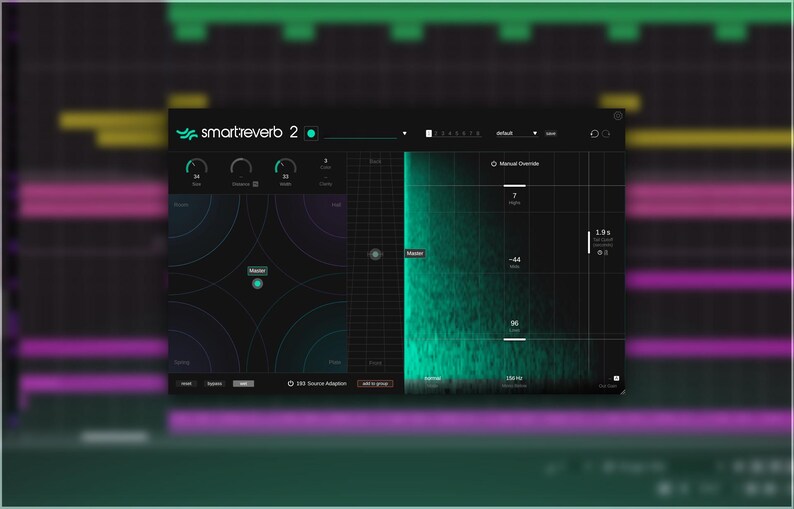Click the Distance knob
794x509 pixels.
[x=241, y=168]
